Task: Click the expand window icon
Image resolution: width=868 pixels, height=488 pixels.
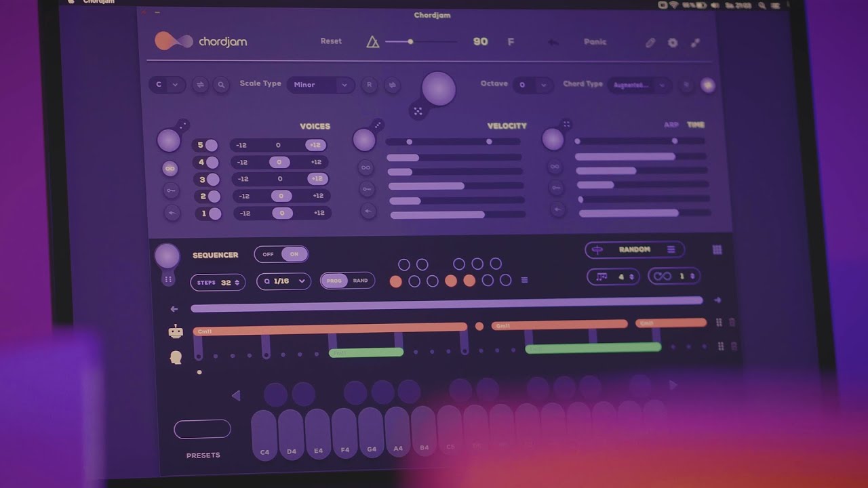Action: tap(695, 43)
